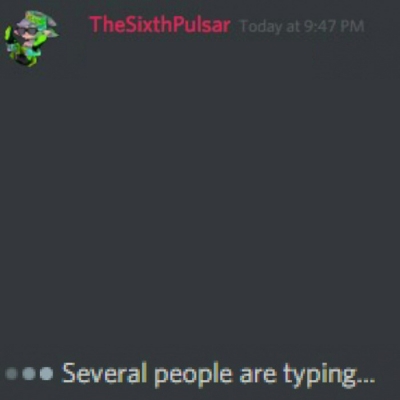
Task: Click the word people in typing notice
Action: [x=193, y=375]
